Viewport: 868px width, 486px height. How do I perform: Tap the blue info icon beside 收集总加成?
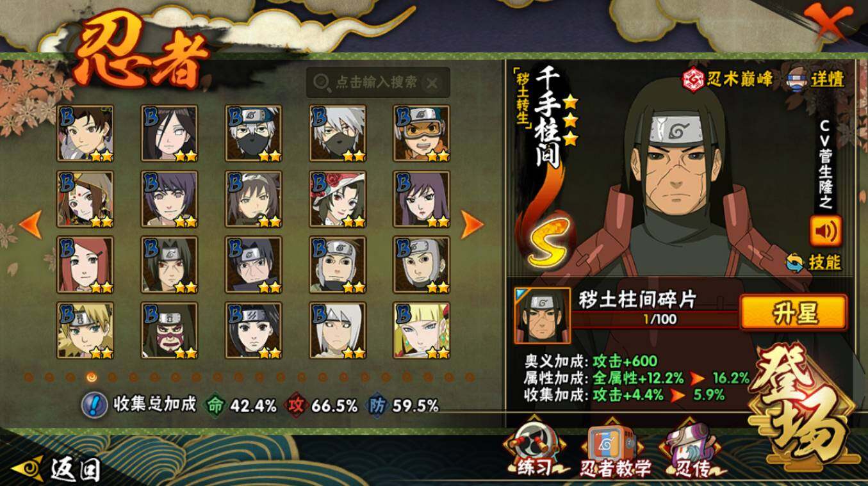coord(94,405)
